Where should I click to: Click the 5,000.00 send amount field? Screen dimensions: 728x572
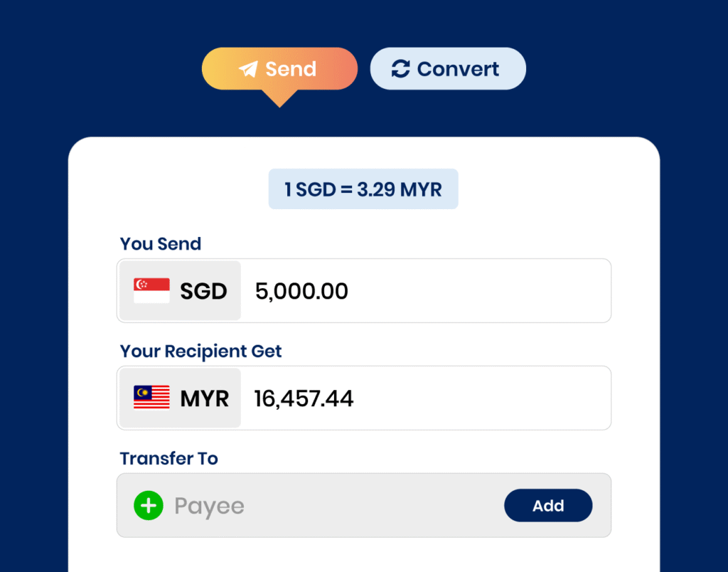click(425, 290)
